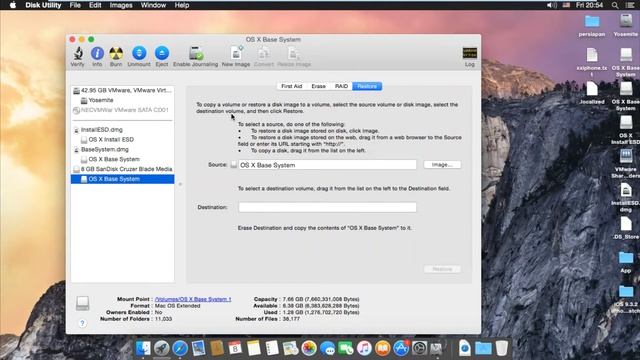This screenshot has height=360, width=640.
Task: Open the Edit menu
Action: 95,5
